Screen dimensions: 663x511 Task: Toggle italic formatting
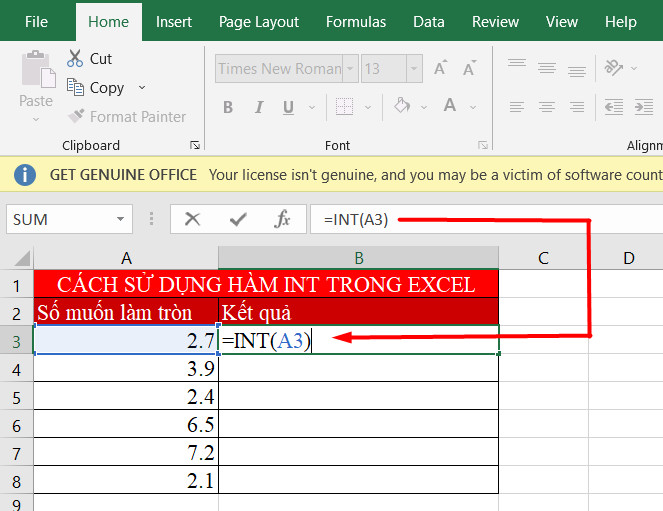pos(259,107)
